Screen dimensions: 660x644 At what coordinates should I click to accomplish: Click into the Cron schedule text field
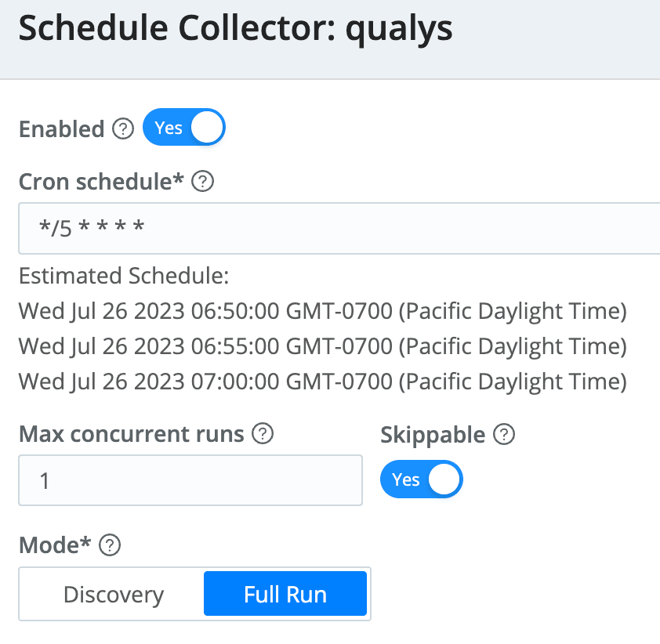pyautogui.click(x=339, y=229)
